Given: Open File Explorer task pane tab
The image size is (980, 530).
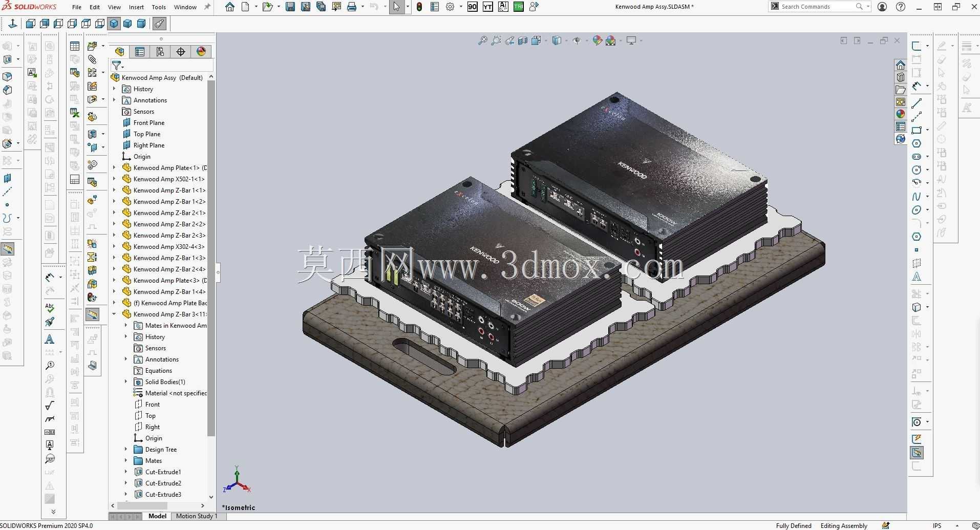Looking at the screenshot, I should (901, 90).
